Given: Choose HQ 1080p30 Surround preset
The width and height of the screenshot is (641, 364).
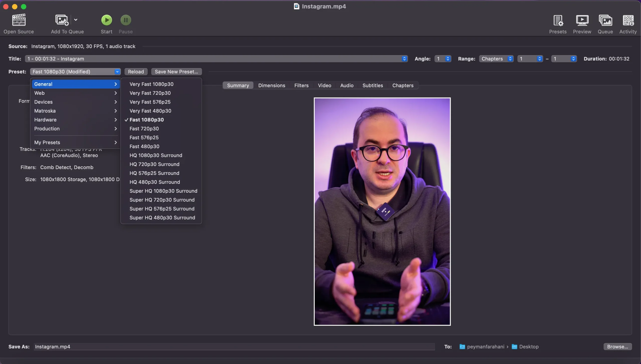Looking at the screenshot, I should pos(156,155).
